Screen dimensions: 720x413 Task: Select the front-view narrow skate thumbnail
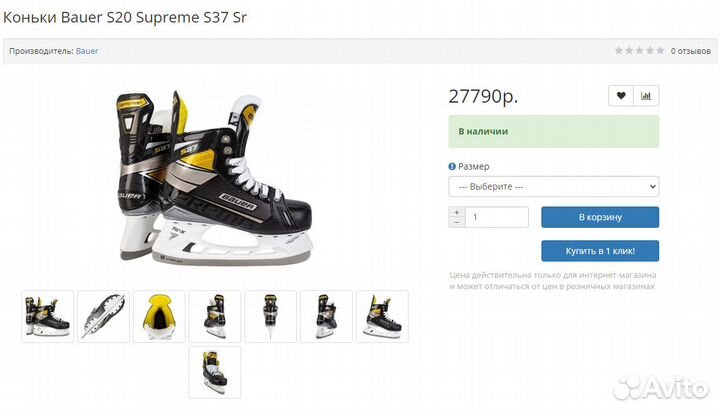(x=270, y=316)
